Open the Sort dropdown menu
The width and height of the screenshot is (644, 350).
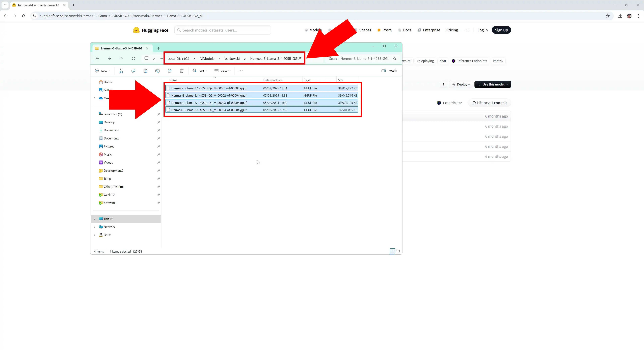click(201, 71)
